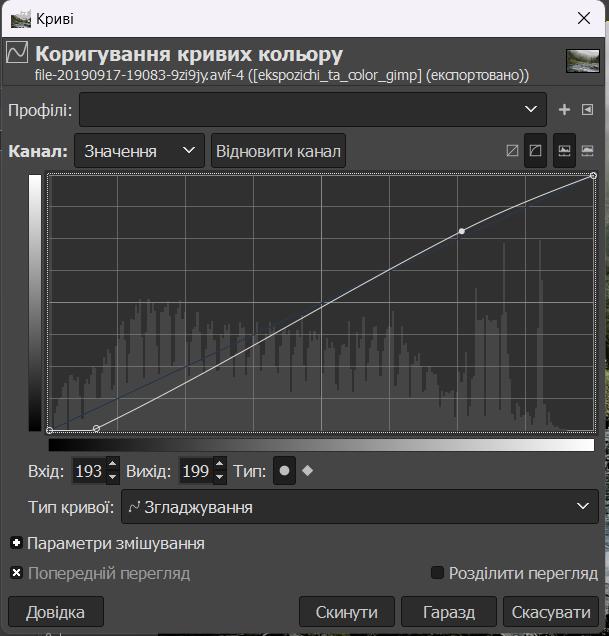Click the add profile plus icon
Image resolution: width=609 pixels, height=636 pixels.
tap(564, 110)
